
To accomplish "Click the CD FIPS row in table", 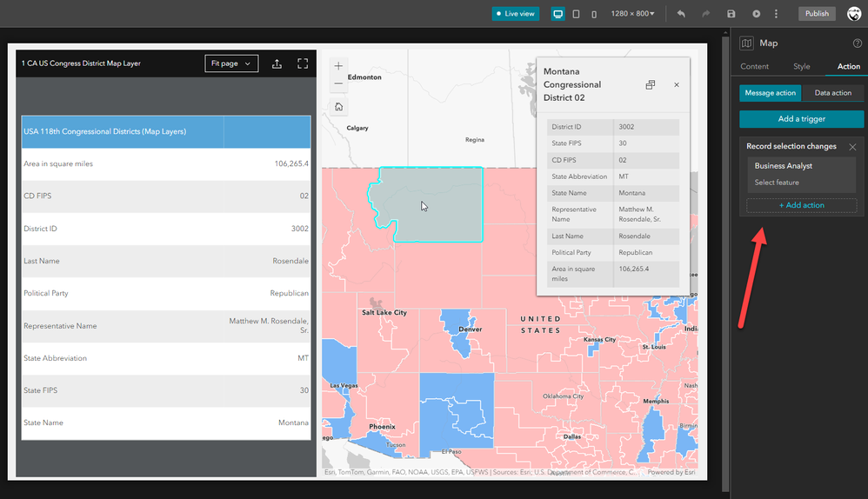I will click(x=166, y=196).
